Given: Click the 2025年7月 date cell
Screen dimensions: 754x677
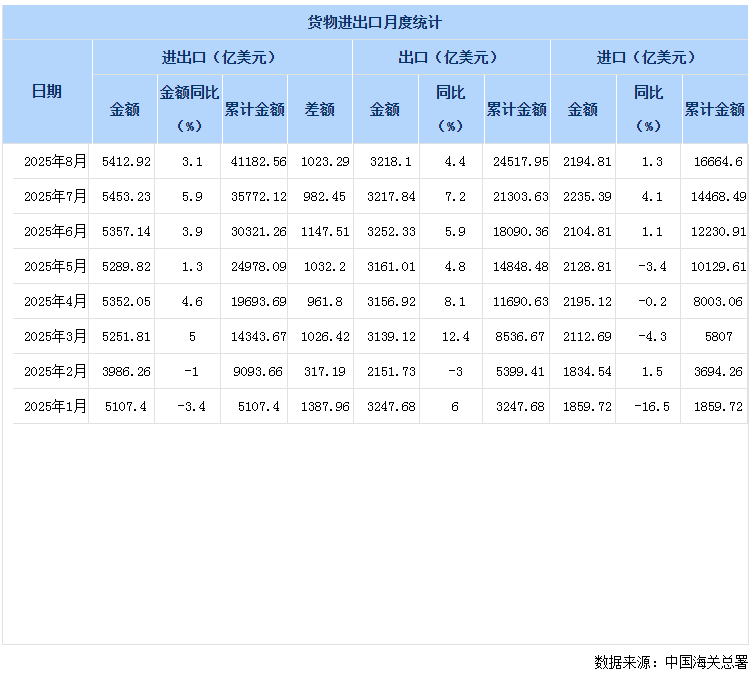Looking at the screenshot, I should coord(56,196).
